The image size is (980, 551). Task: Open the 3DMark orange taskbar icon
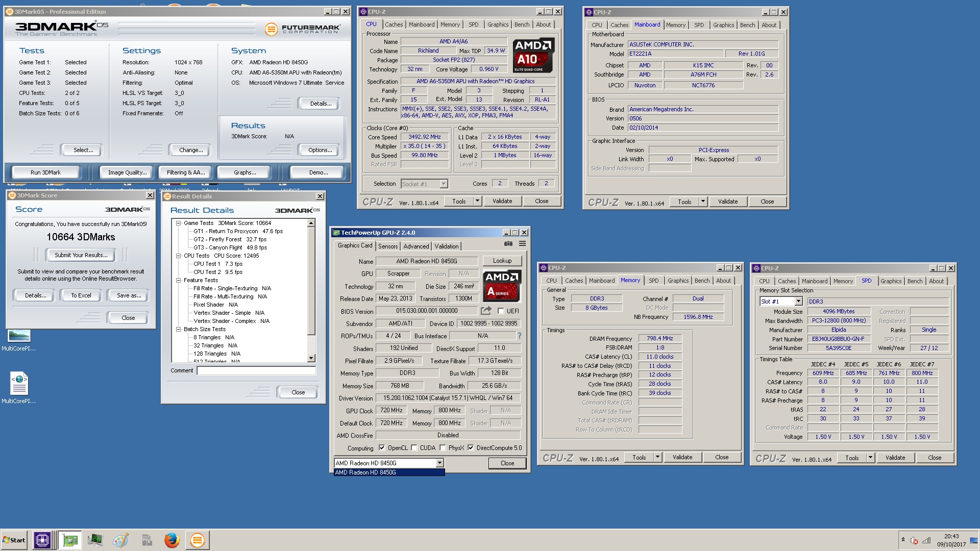pos(197,540)
